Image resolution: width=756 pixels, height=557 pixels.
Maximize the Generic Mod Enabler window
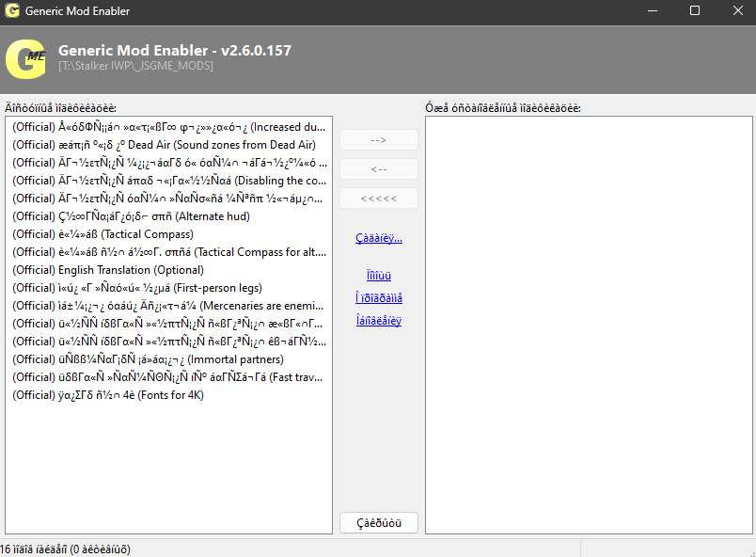pos(695,10)
